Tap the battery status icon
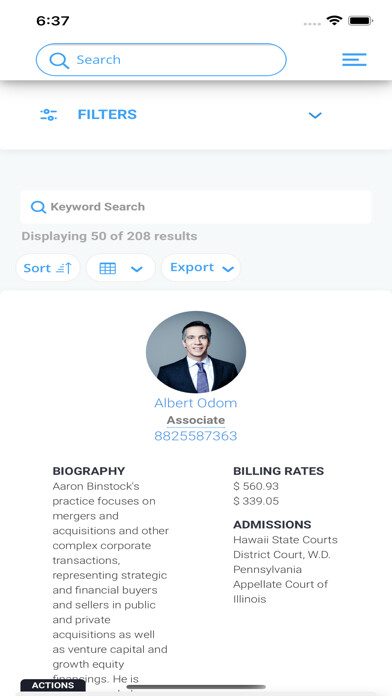The image size is (392, 696). [x=360, y=20]
